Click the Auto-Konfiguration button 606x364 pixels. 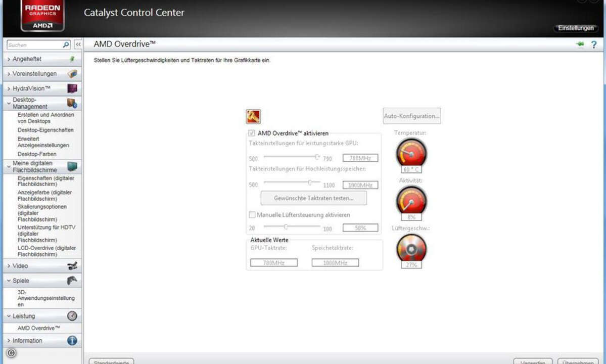click(x=411, y=116)
